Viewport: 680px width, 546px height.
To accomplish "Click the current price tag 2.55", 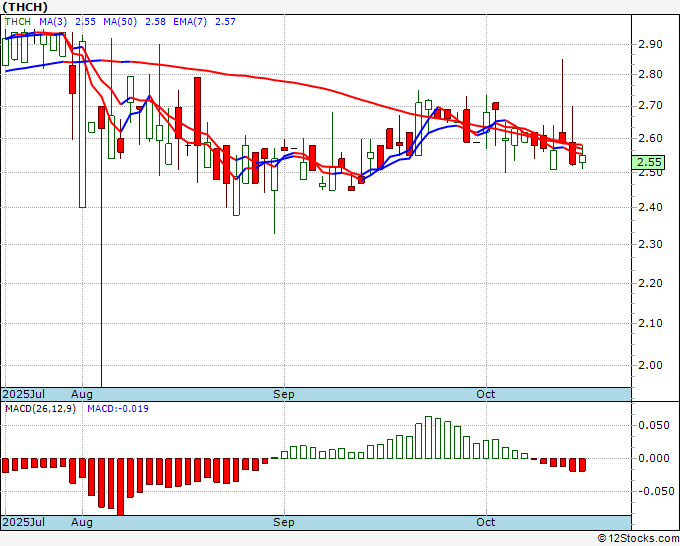I will coord(648,162).
